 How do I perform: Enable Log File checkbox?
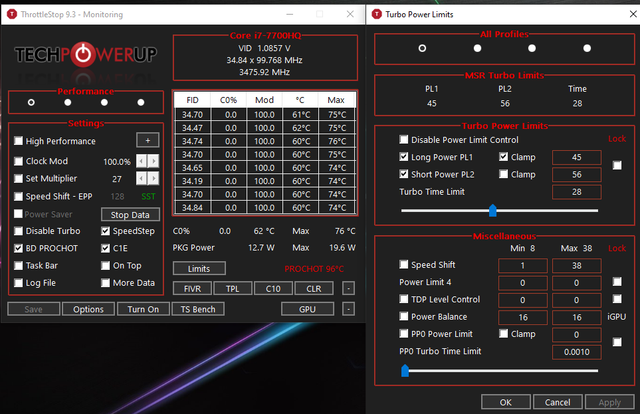[x=18, y=283]
